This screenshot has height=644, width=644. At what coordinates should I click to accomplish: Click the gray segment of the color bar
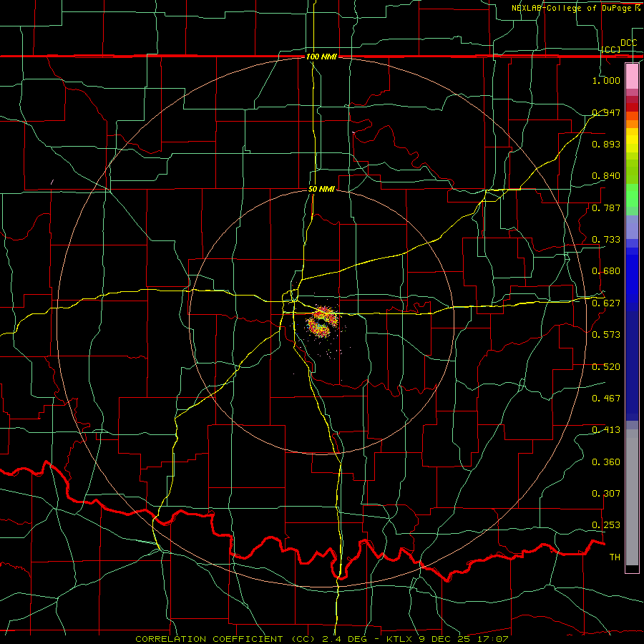tap(632, 497)
